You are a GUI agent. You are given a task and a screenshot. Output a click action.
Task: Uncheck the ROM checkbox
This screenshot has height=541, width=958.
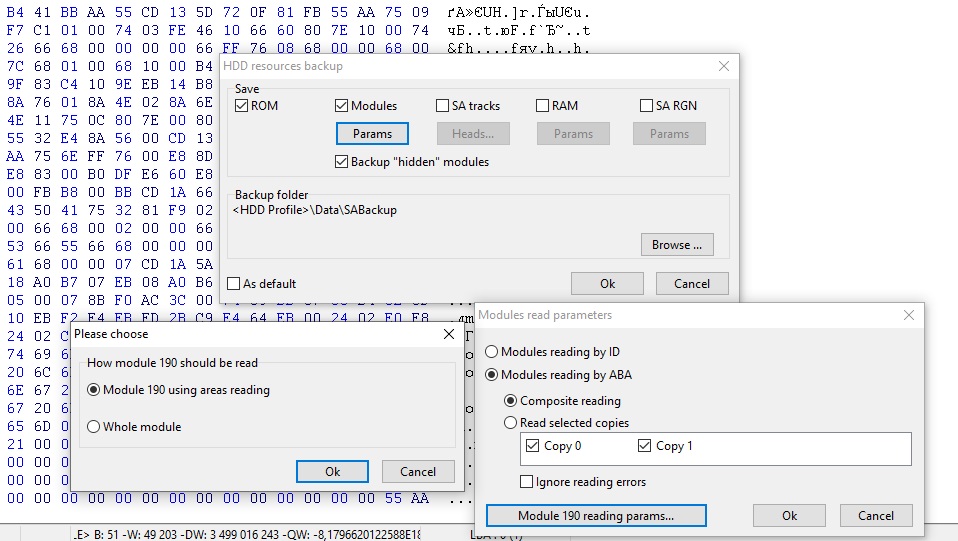pos(242,106)
